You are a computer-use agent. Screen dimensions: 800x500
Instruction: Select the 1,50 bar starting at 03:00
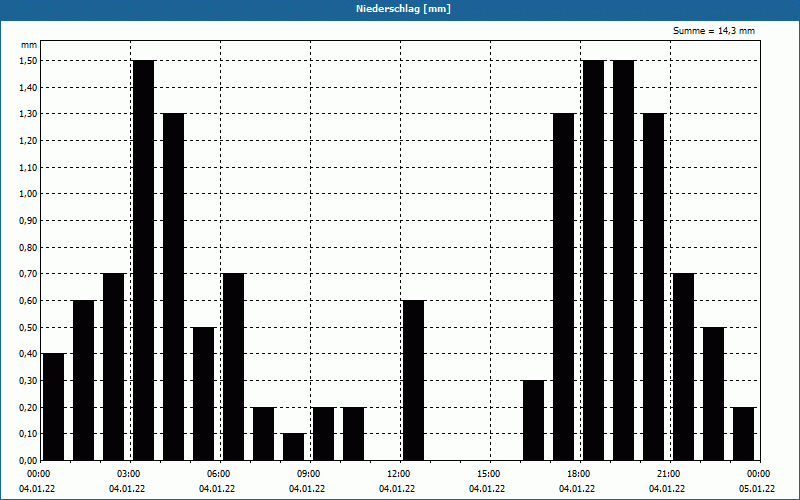143,260
